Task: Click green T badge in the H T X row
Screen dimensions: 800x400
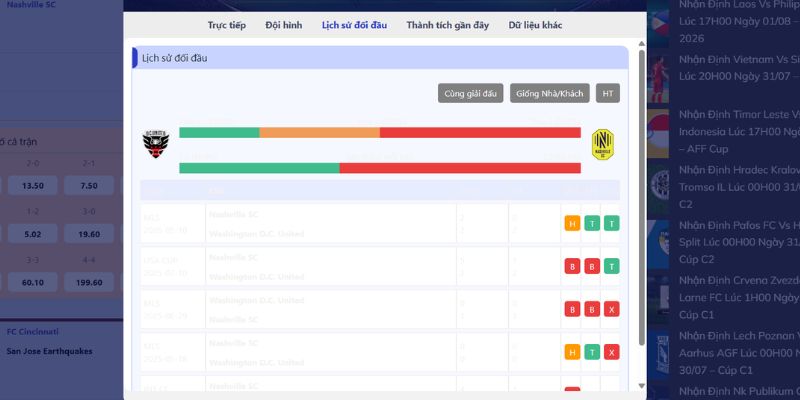Action: (x=592, y=352)
